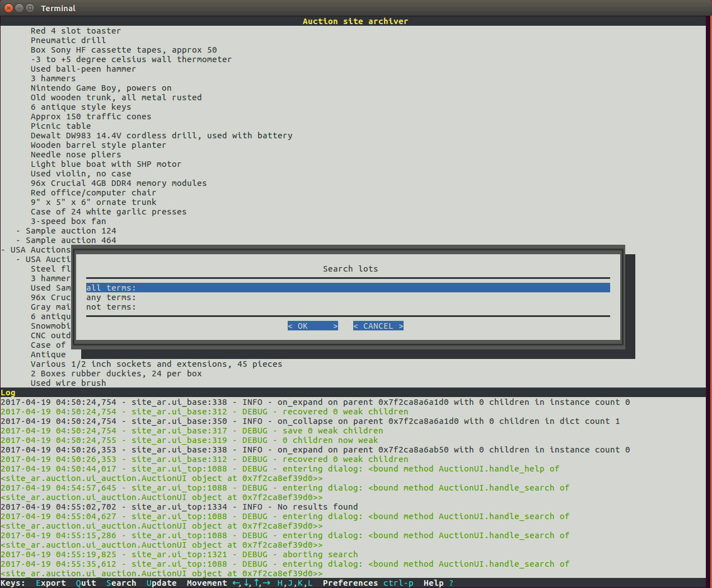Select 'Old wooden trunk, all metal rusted'

click(116, 97)
